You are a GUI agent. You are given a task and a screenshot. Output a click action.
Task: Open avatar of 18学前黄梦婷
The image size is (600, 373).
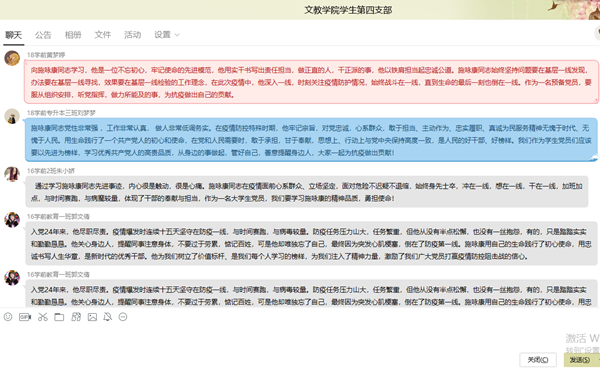(12, 58)
